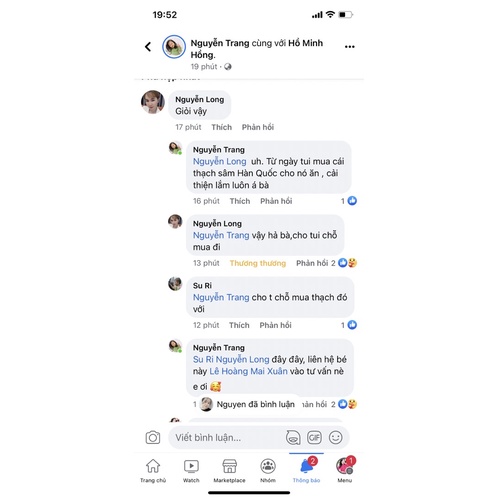Open the sticker picker in the comment field
The image size is (499, 499).
coord(293,437)
